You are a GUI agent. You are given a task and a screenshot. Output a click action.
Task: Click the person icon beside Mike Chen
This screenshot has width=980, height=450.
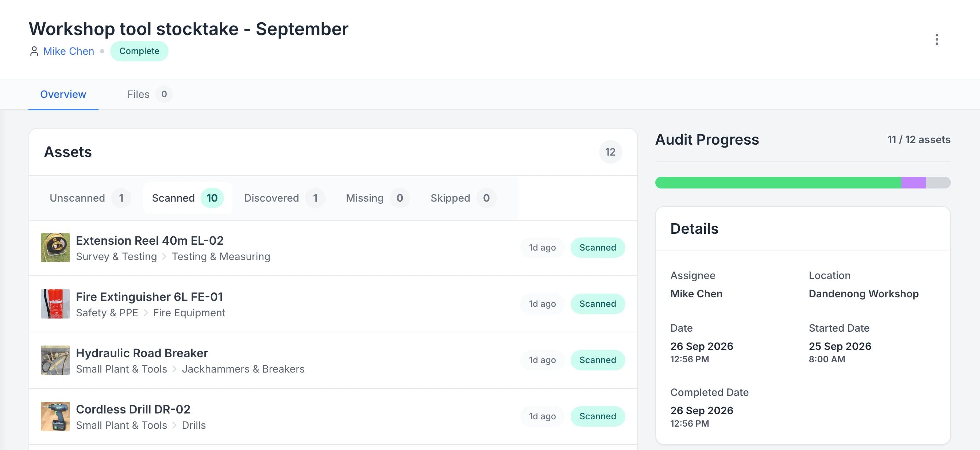click(x=34, y=51)
